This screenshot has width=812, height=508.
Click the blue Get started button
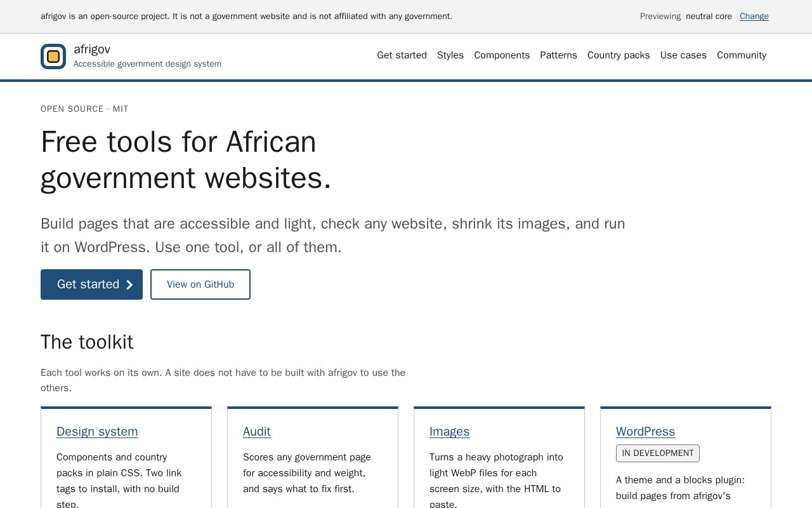[91, 284]
